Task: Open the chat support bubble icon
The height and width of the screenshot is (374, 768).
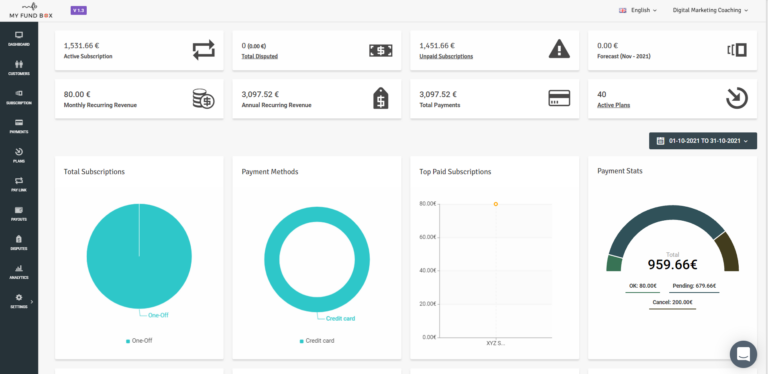Action: 743,354
